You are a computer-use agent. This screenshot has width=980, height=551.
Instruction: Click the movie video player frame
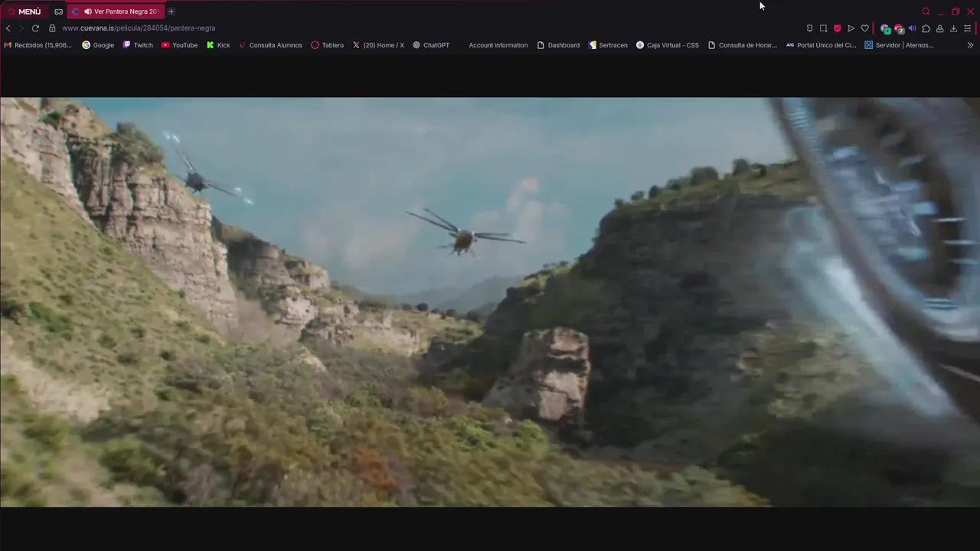pos(490,302)
